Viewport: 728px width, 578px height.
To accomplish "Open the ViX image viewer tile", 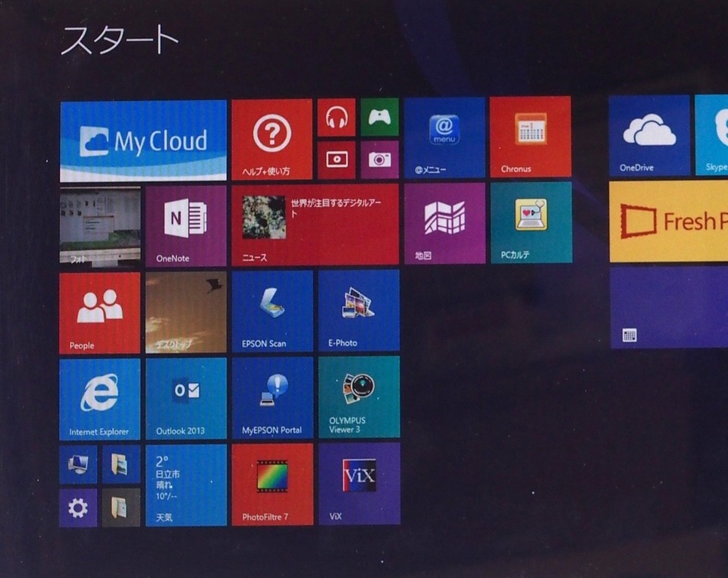I will 359,484.
